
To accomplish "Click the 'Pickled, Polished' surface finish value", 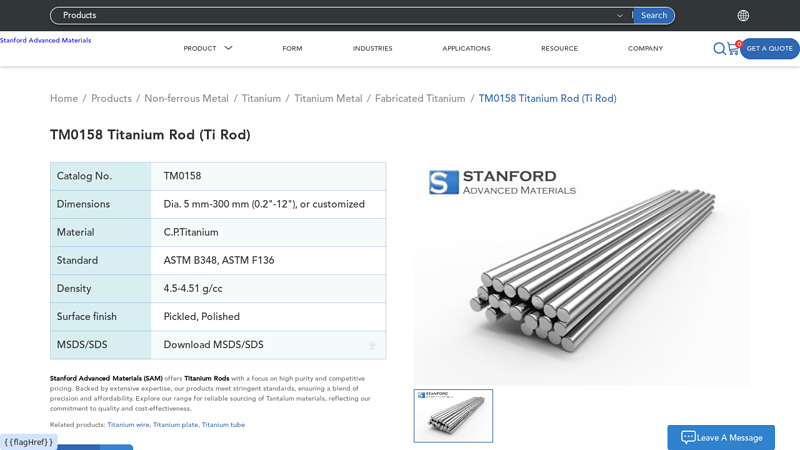I will tap(202, 316).
